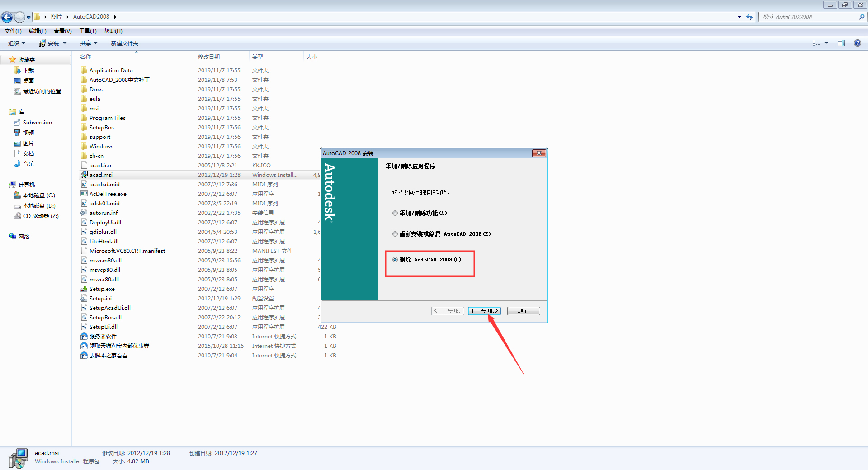Open Explorer help via question mark icon
This screenshot has width=868, height=470.
pyautogui.click(x=857, y=43)
